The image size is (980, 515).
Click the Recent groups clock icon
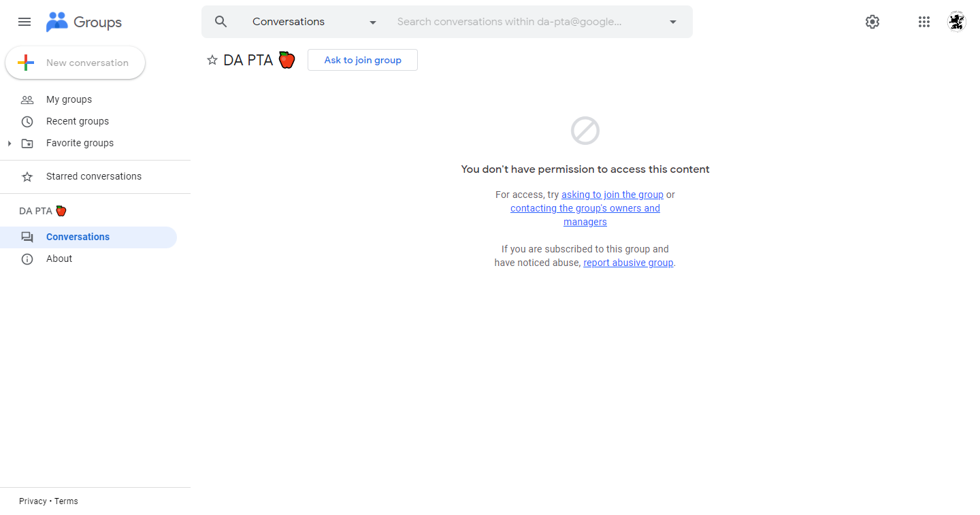[x=27, y=122]
